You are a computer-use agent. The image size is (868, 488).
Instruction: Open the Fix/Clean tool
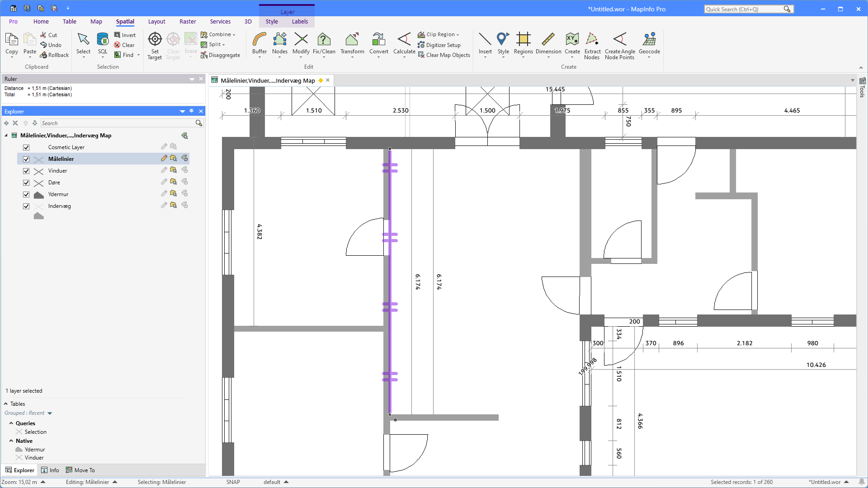(324, 40)
